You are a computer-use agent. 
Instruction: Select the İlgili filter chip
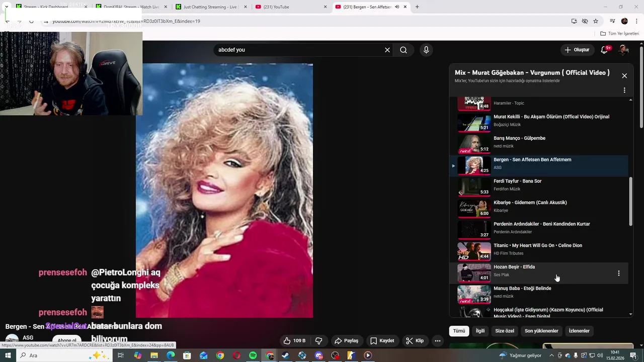coord(480,331)
